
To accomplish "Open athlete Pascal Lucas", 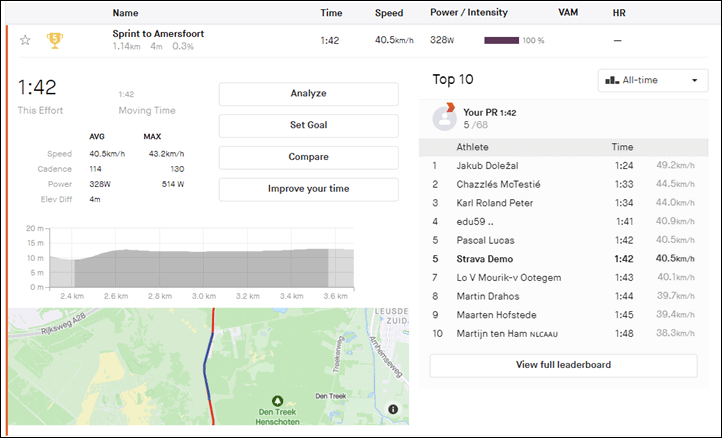I will (x=485, y=240).
